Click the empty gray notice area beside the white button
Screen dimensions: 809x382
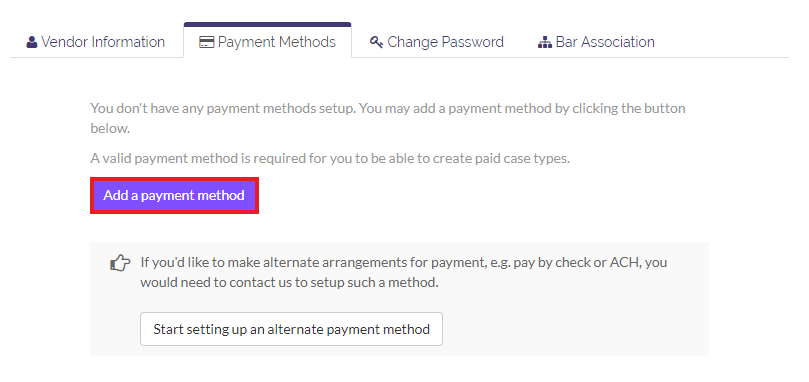[x=573, y=329]
